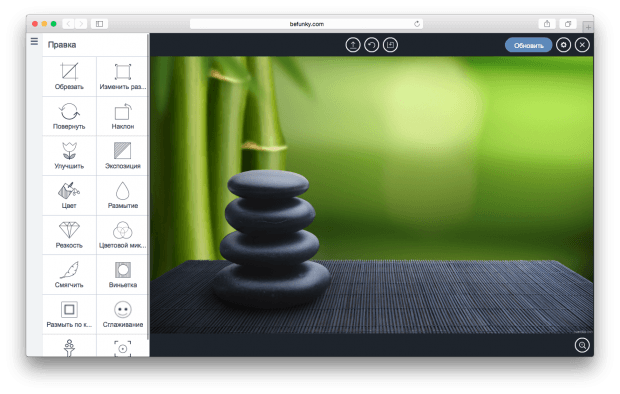Open the Виньетка vignette tool
620x394 pixels.
coord(123,275)
